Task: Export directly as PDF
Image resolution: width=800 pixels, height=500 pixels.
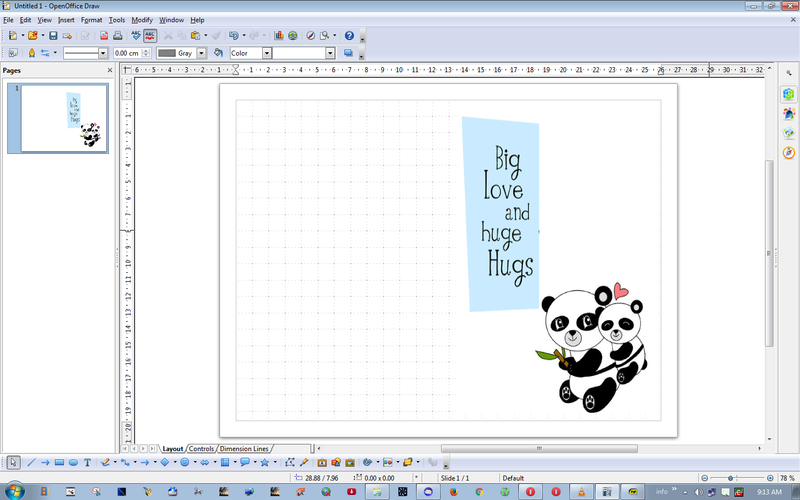Action: click(104, 36)
